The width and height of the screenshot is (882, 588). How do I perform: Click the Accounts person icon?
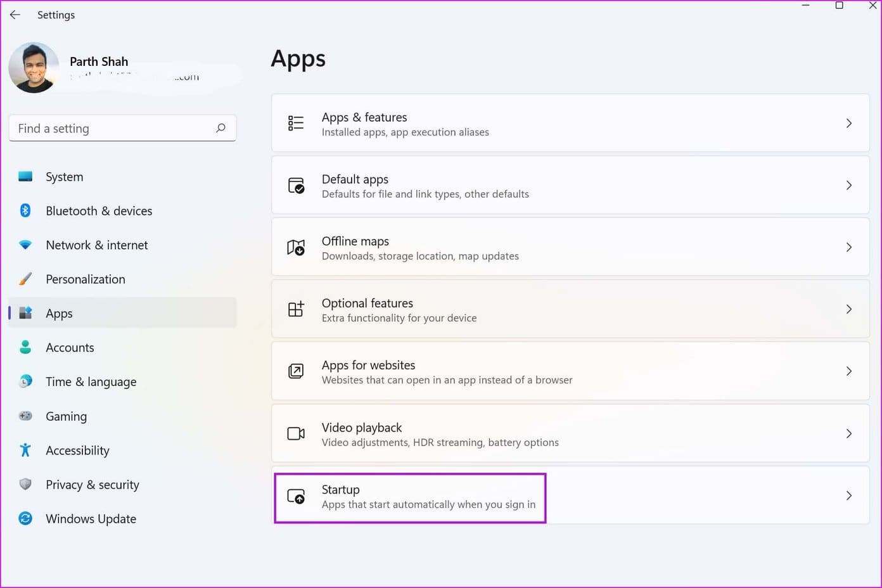tap(25, 347)
